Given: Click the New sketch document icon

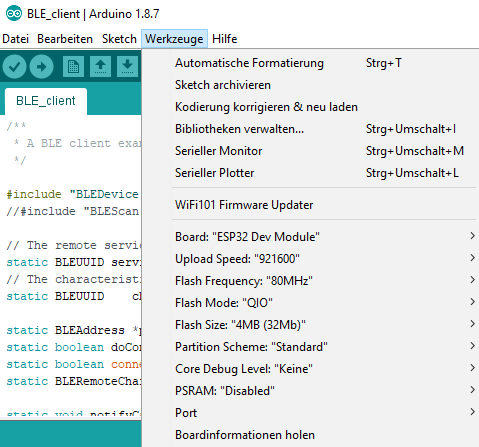Looking at the screenshot, I should tap(73, 67).
